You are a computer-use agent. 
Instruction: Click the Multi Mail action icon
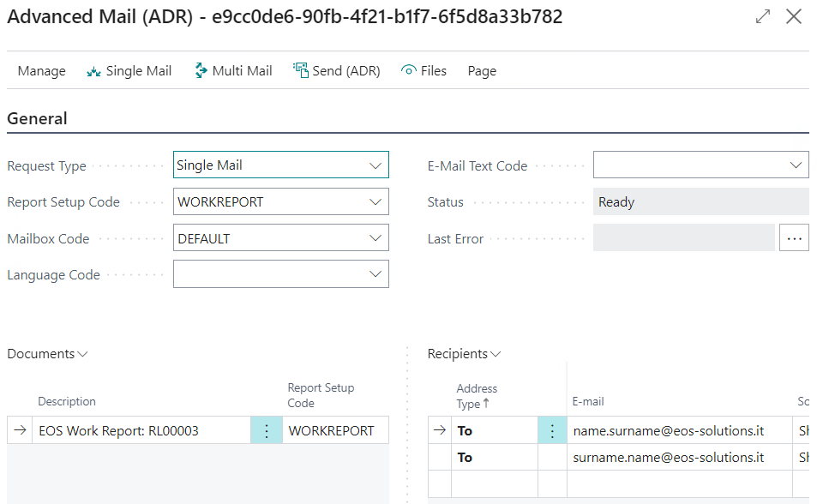(201, 70)
